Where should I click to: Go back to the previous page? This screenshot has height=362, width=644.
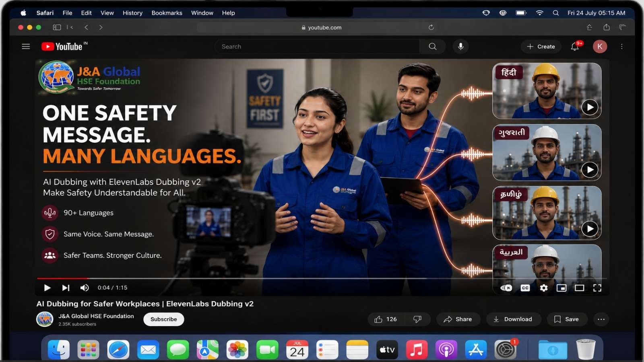[86, 27]
